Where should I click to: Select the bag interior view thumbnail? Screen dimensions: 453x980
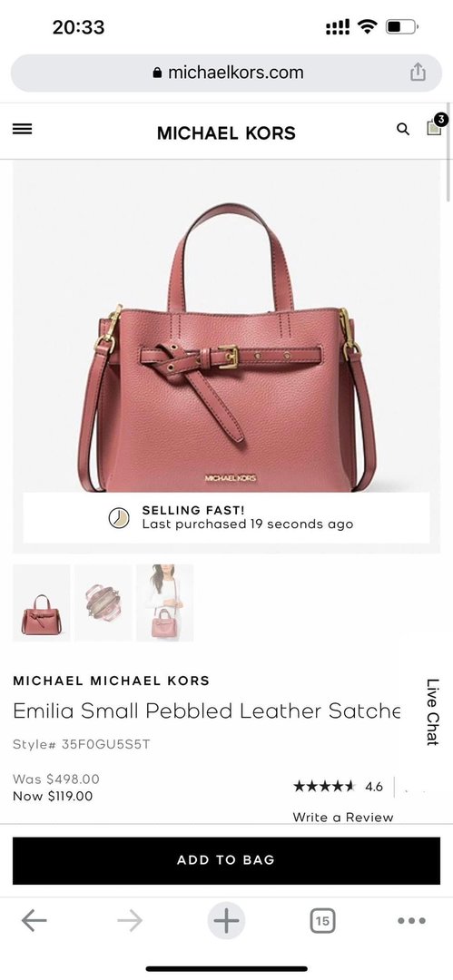(x=103, y=603)
